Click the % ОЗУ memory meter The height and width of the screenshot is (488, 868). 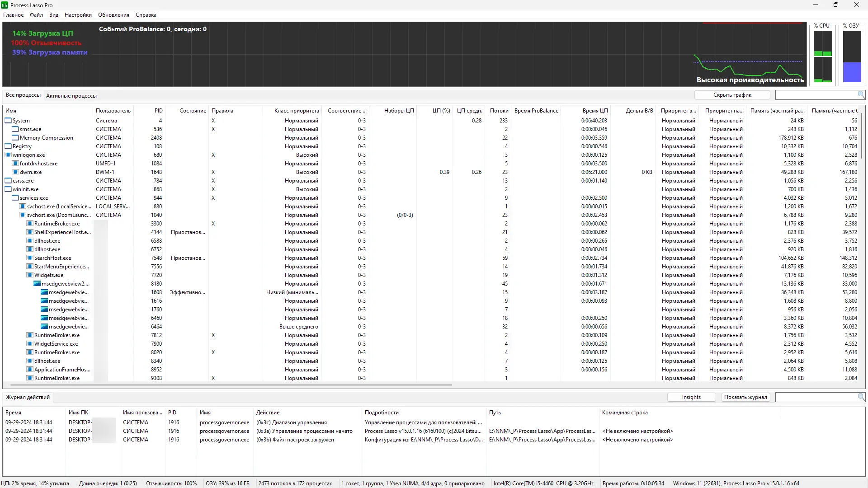click(x=852, y=56)
